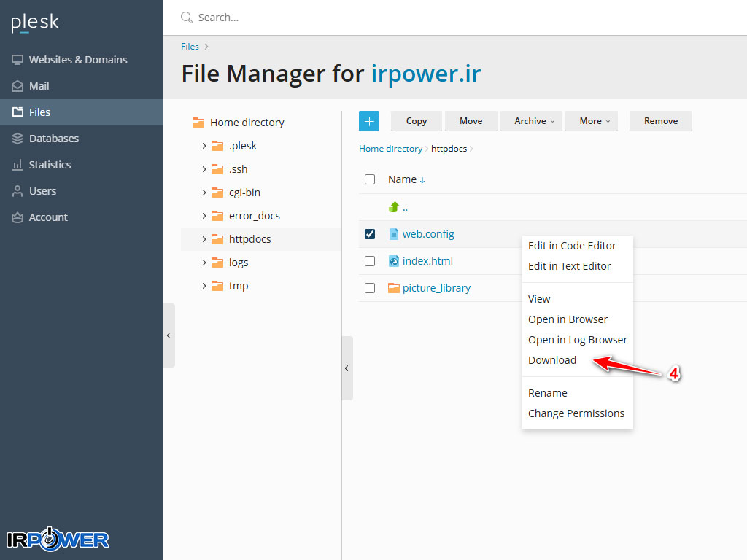Open the Archive dropdown
The height and width of the screenshot is (560, 747).
click(x=531, y=121)
